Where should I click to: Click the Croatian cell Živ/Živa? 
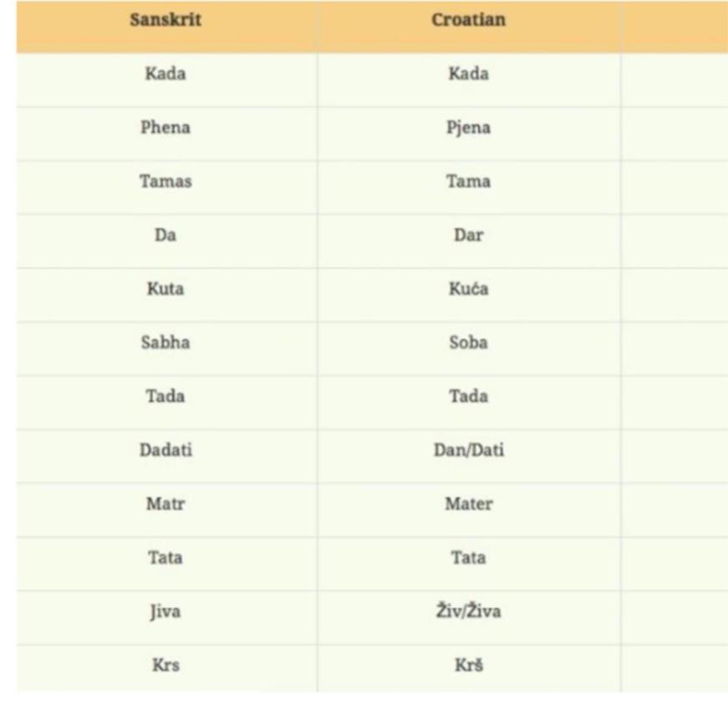[x=468, y=611]
